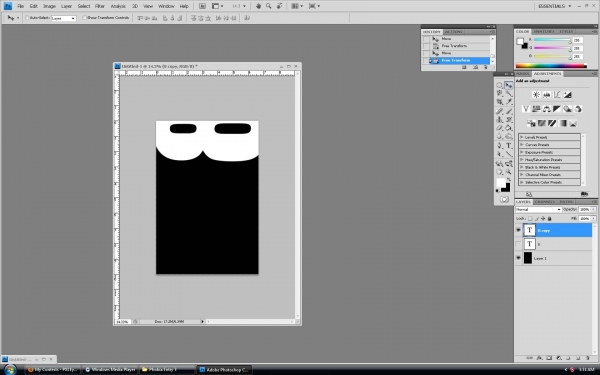
Task: Show the hidden 'B' text layer
Action: coord(518,244)
